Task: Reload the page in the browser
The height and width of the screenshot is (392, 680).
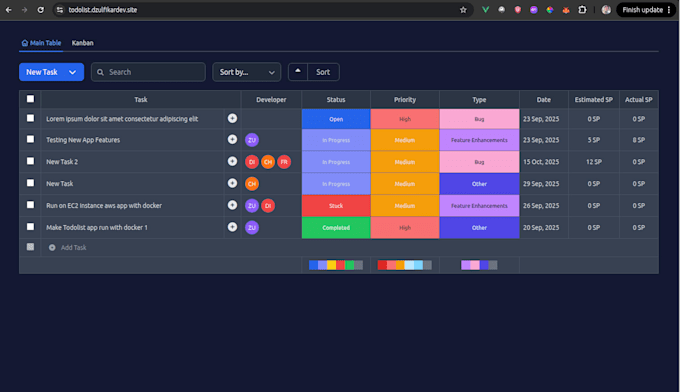Action: tap(40, 10)
